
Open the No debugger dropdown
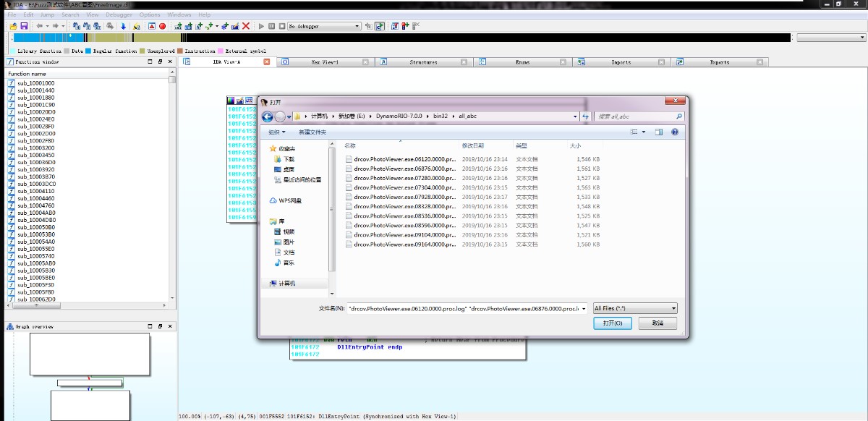pyautogui.click(x=324, y=26)
